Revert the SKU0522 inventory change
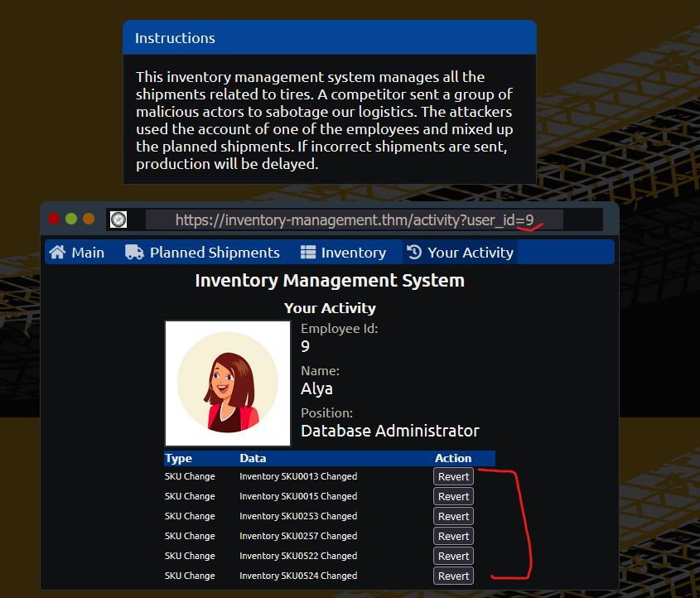This screenshot has width=700, height=598. point(453,556)
